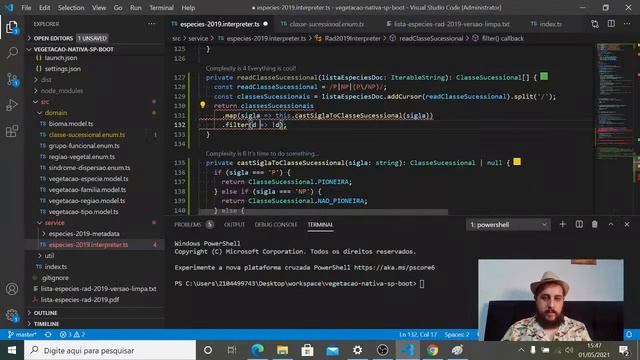Screen dimensions: 640x360
Task: Open Explorer more actions ellipsis
Action: (151, 24)
